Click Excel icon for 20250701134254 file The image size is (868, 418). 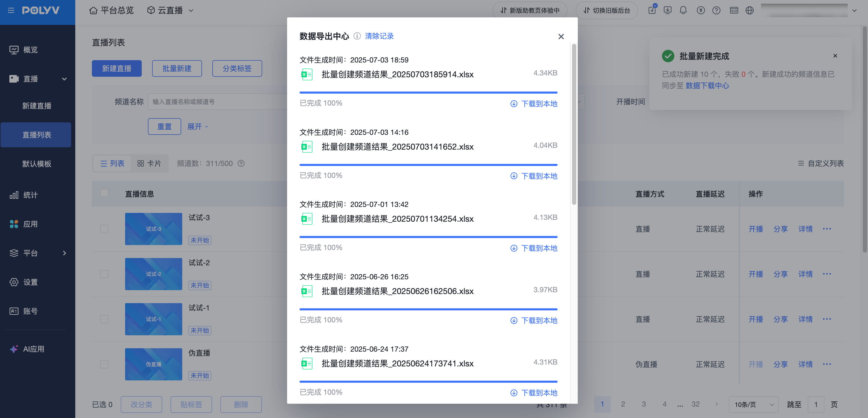[307, 219]
